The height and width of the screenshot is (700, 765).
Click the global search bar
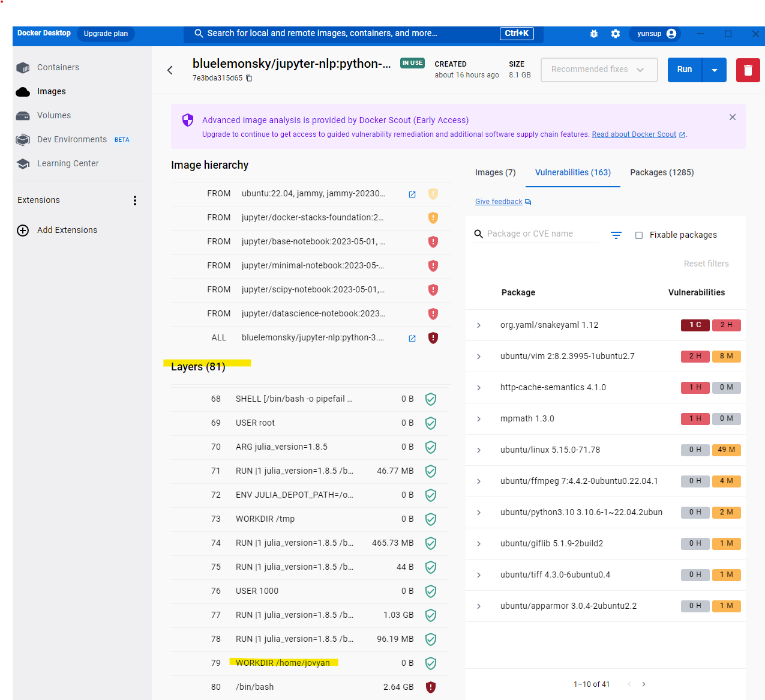click(364, 34)
